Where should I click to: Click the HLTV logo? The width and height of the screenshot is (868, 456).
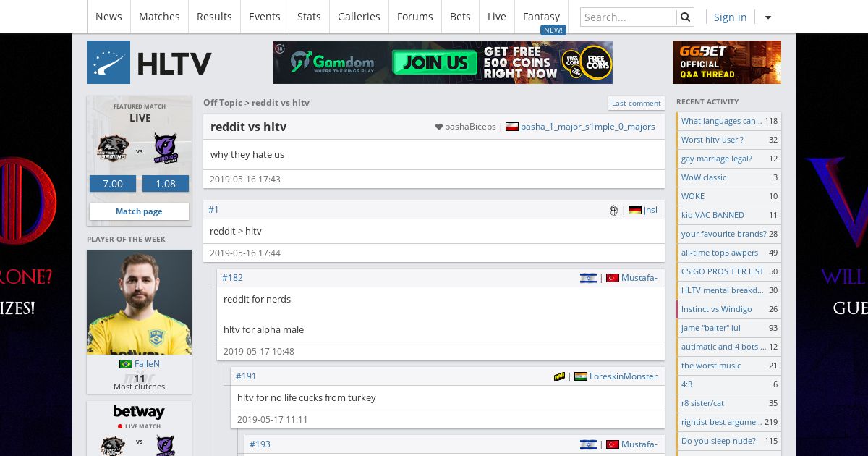tap(149, 62)
